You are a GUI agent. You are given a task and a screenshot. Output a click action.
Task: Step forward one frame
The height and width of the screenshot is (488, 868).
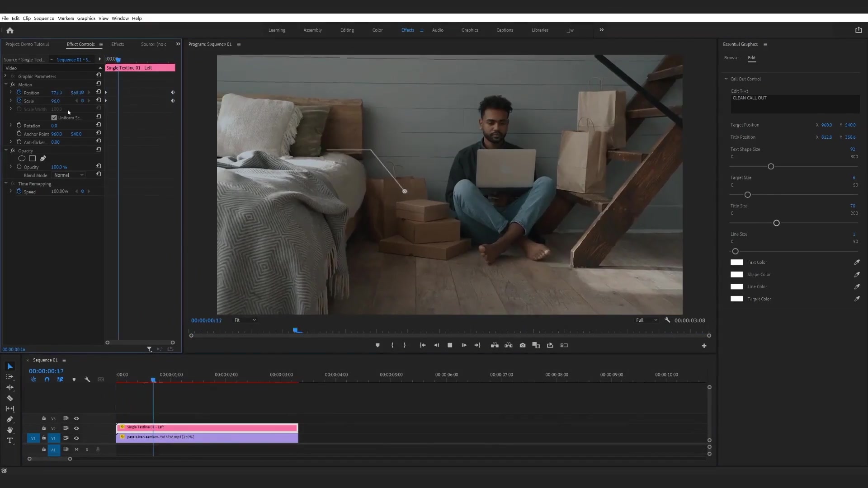[x=464, y=345]
